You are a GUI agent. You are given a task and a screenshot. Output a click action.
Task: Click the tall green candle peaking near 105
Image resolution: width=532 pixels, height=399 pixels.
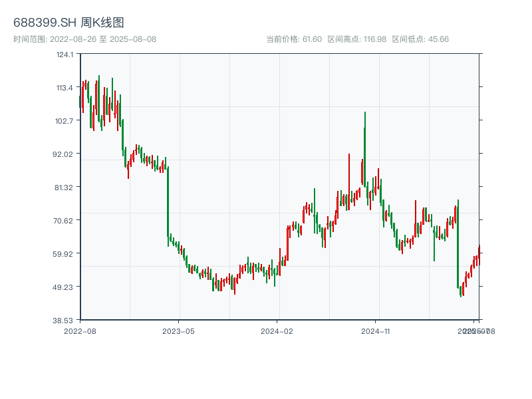[364, 149]
